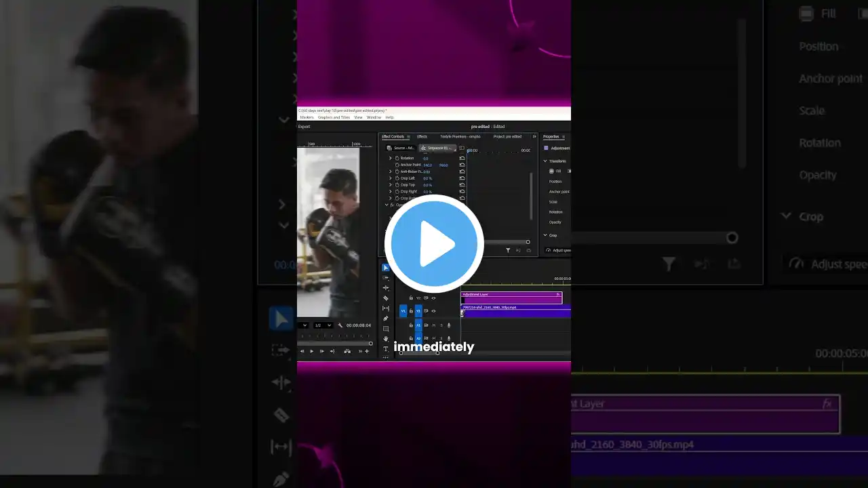
Task: Reset the Anchor Point parameter
Action: (462, 165)
